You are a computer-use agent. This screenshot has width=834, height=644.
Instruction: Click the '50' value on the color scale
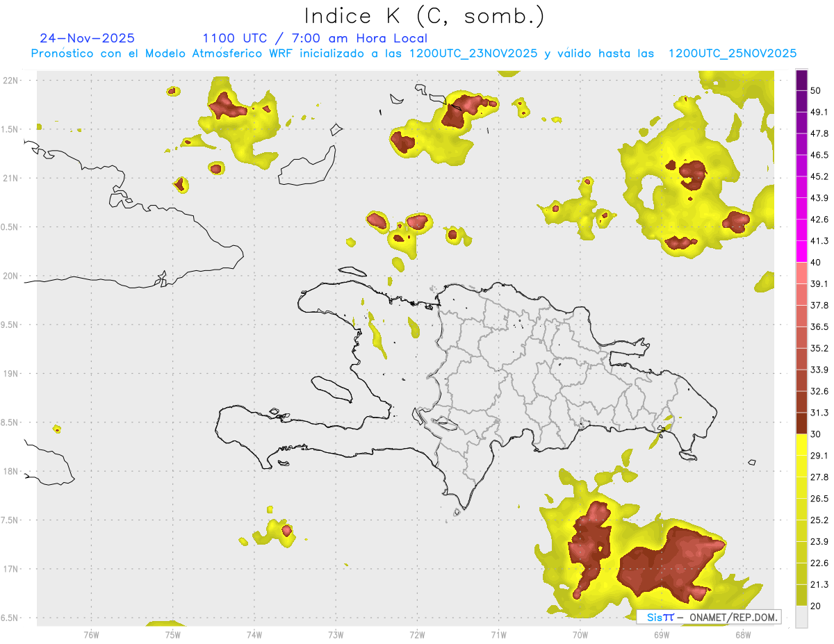point(816,90)
